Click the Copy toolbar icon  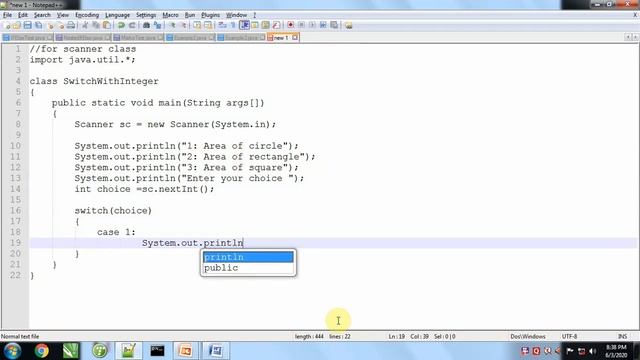96,25
